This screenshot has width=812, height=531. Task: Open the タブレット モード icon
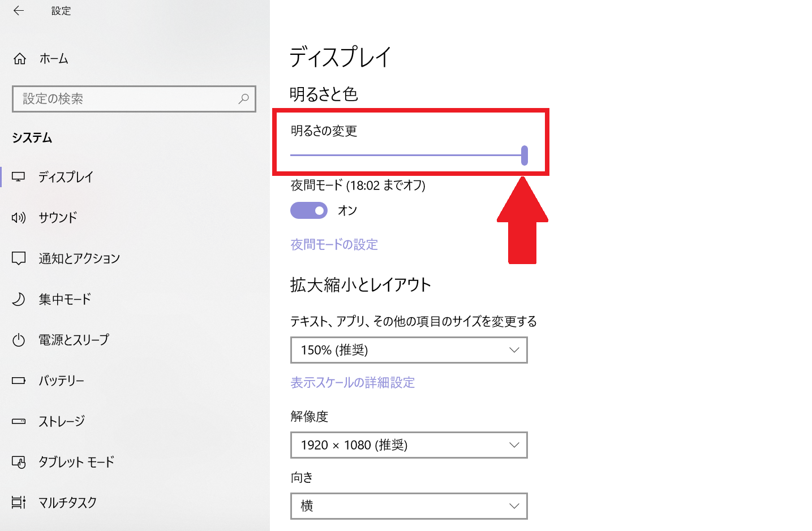pyautogui.click(x=19, y=461)
